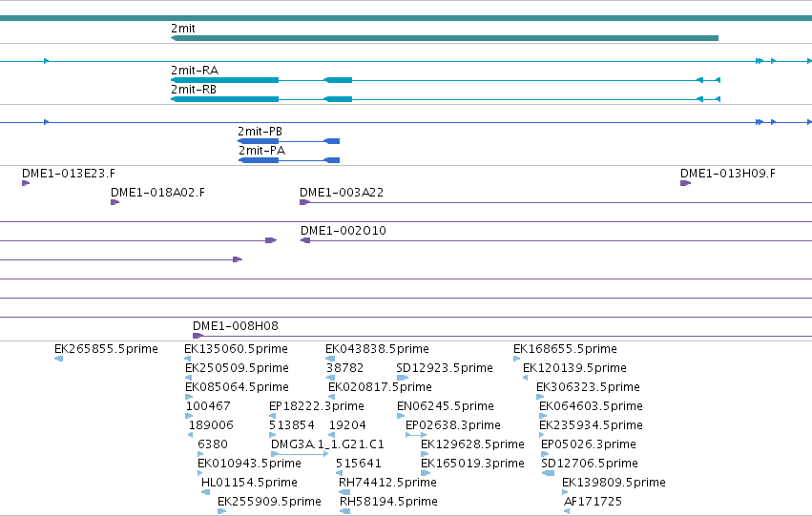This screenshot has width=812, height=516.
Task: Click the RH74412.5prime arrow glyph
Action: point(344,492)
